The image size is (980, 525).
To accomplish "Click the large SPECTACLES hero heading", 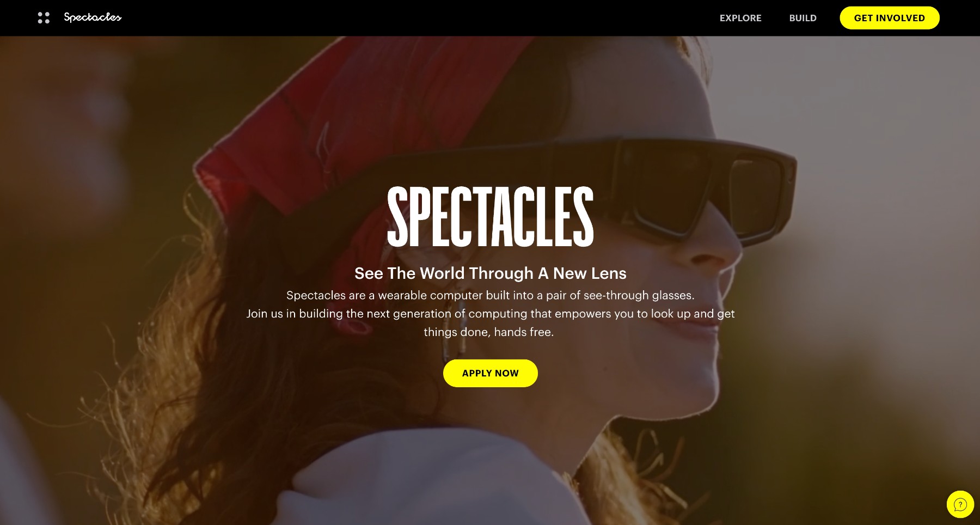I will 490,216.
